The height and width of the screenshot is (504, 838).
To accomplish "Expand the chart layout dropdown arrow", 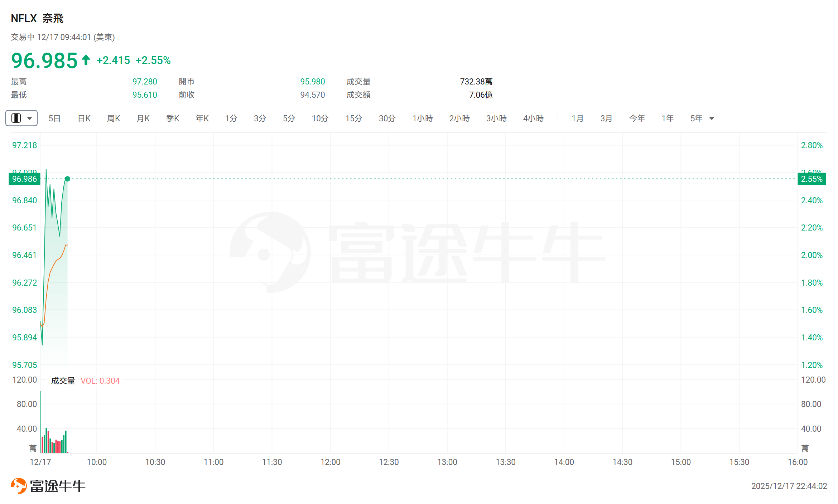I will [x=30, y=118].
